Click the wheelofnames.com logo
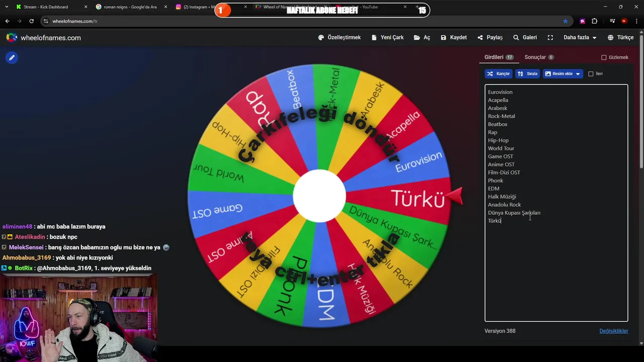 [43, 38]
